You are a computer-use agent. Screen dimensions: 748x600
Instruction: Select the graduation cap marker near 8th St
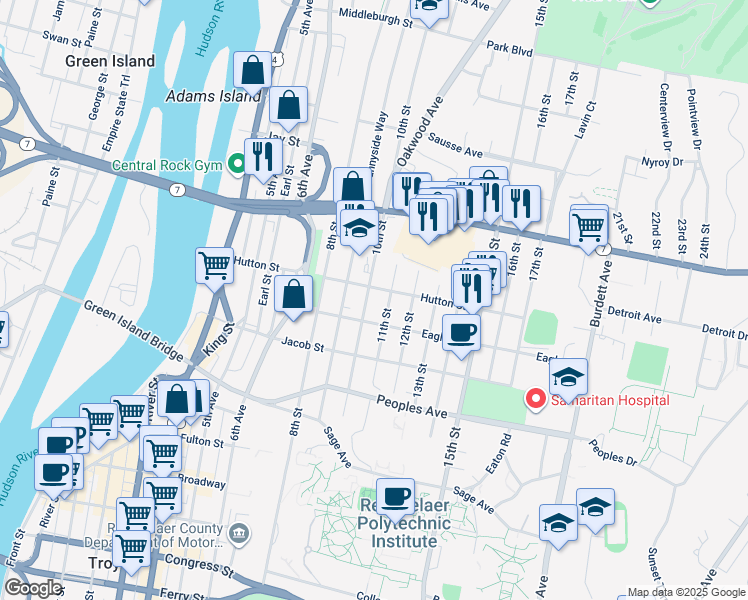pos(359,231)
